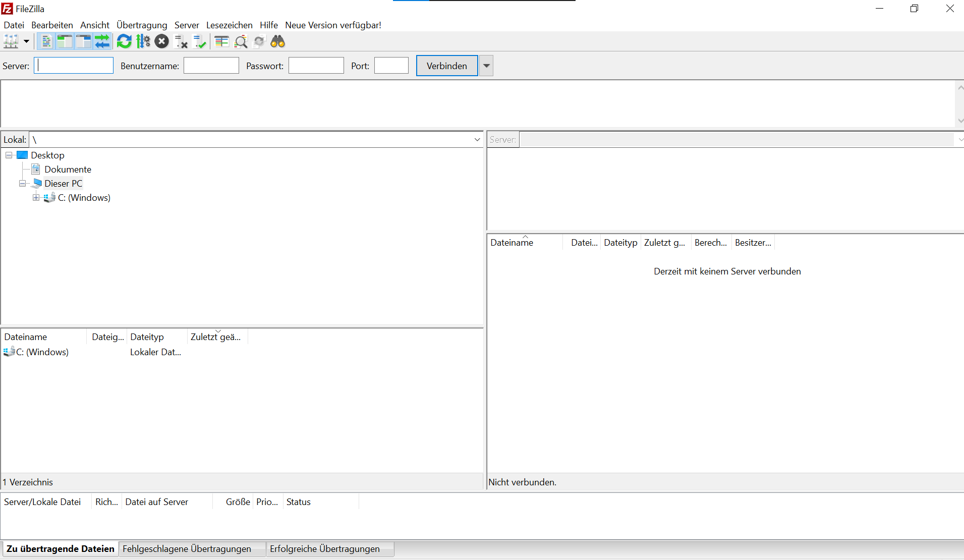Select Dokumente in the local tree

[68, 170]
